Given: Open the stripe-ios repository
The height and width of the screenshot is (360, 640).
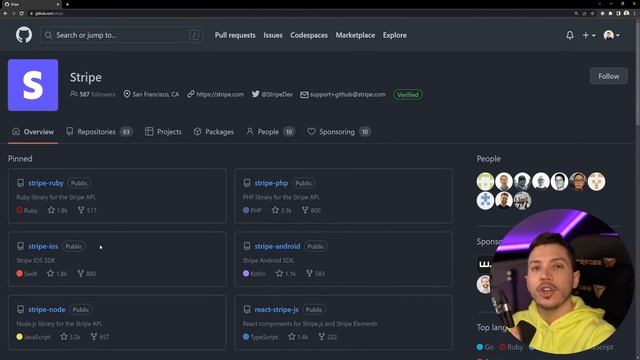Looking at the screenshot, I should click(x=43, y=246).
